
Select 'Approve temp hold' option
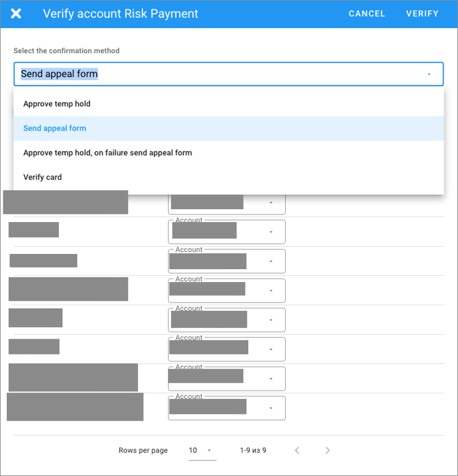pos(57,104)
